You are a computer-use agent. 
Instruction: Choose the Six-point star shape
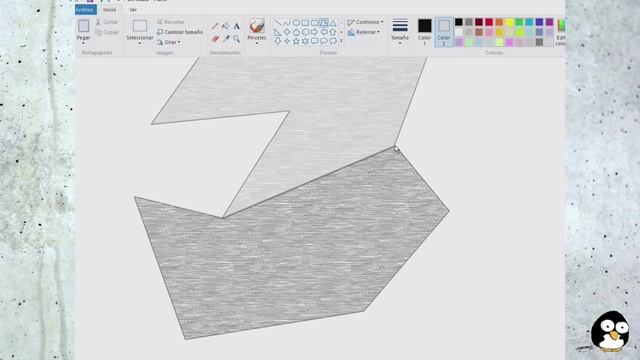click(305, 41)
